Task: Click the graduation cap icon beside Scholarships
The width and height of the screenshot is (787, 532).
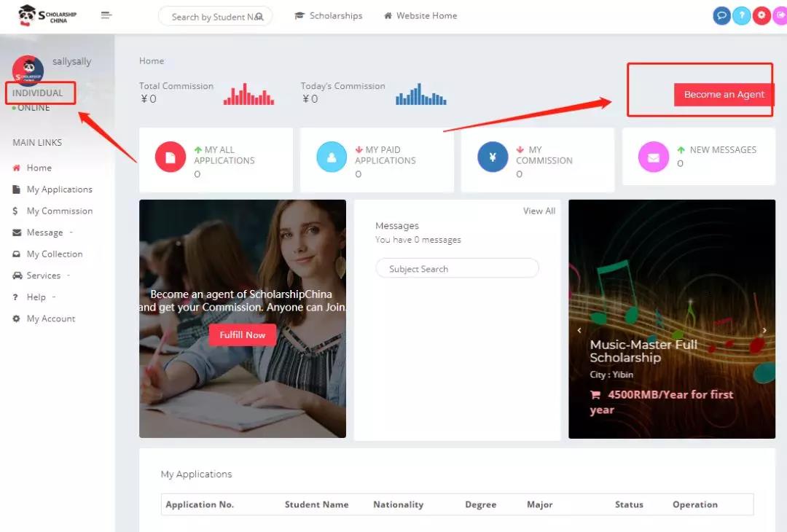Action: click(299, 16)
